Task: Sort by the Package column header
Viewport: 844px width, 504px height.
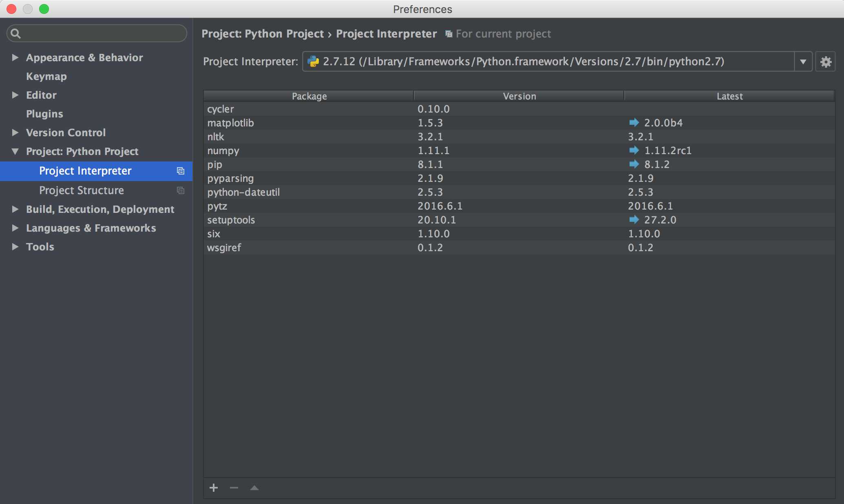Action: point(309,96)
